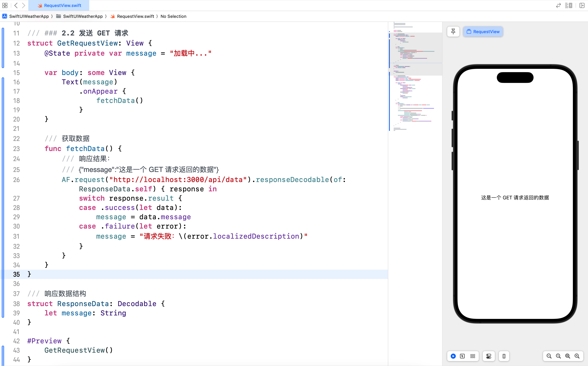Select the RequestView preview button
Viewport: 588px width, 366px height.
point(483,31)
